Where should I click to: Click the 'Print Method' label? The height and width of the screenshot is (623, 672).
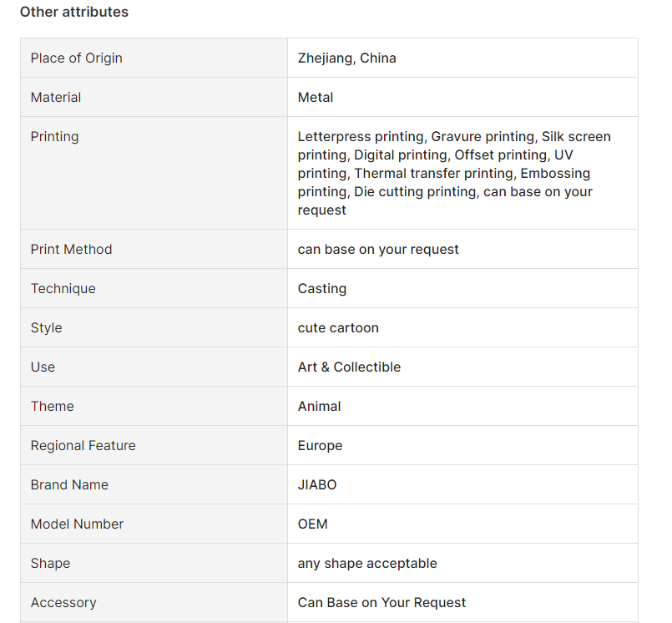pos(71,249)
